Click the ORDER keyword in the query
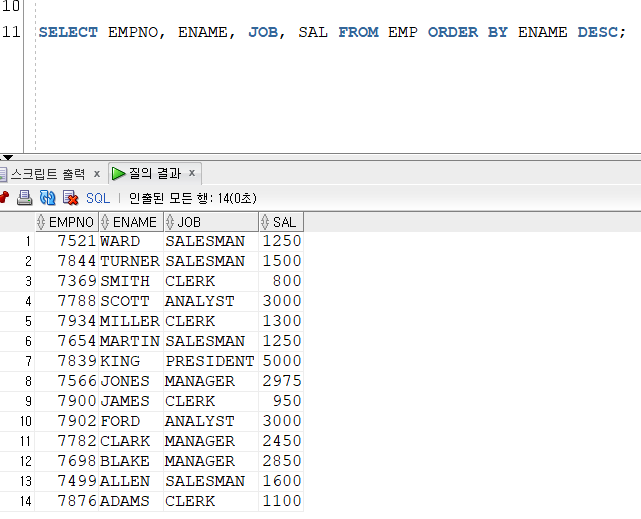The image size is (641, 519). pyautogui.click(x=453, y=32)
